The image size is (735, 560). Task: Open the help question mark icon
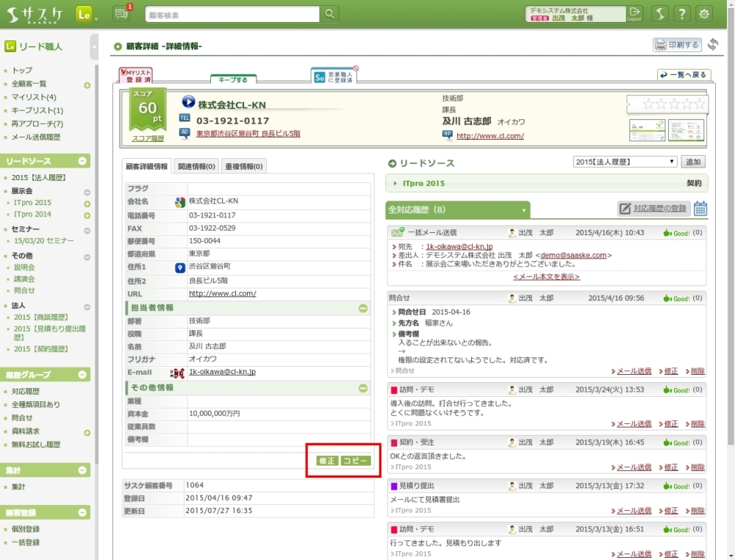click(682, 14)
